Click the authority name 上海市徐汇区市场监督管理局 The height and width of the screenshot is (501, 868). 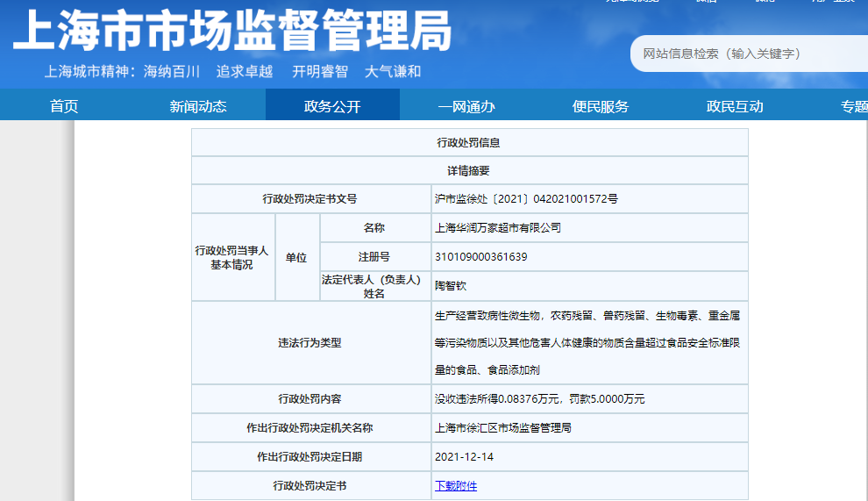(x=503, y=428)
